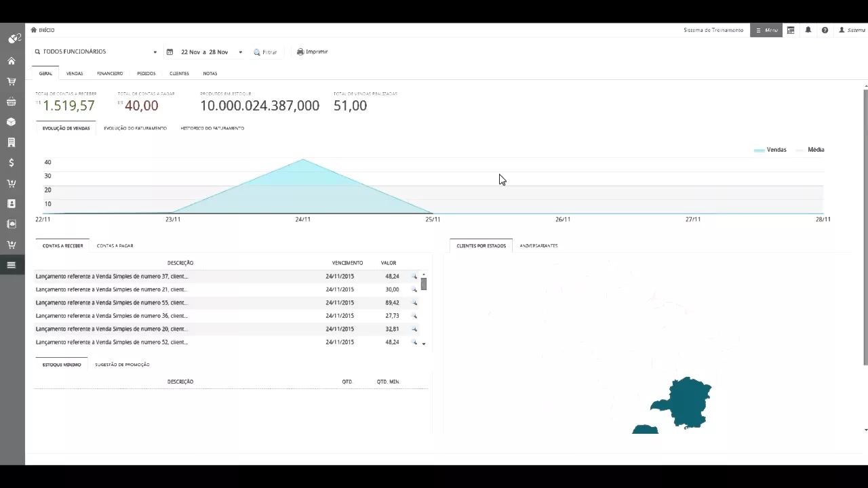The width and height of the screenshot is (868, 488).
Task: Open the building sidebar icon
Action: [12, 142]
